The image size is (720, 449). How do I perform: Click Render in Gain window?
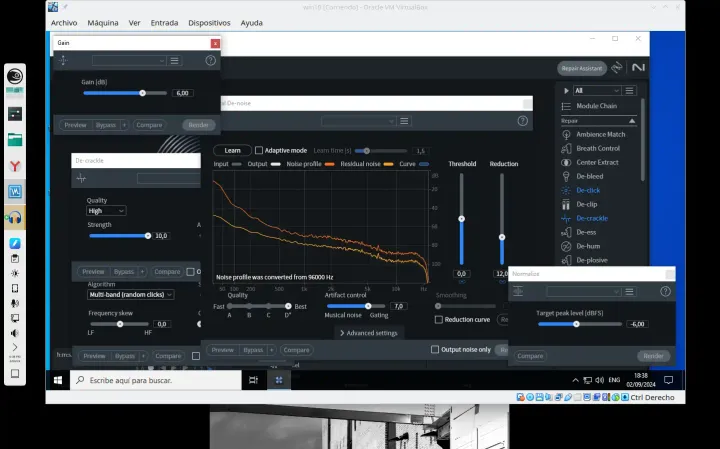coord(198,125)
